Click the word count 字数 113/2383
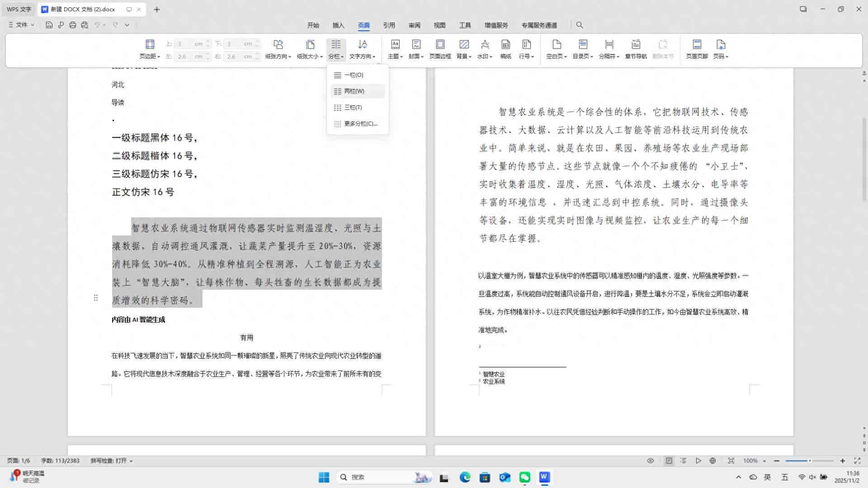Viewport: 868px width, 488px height. click(60, 460)
